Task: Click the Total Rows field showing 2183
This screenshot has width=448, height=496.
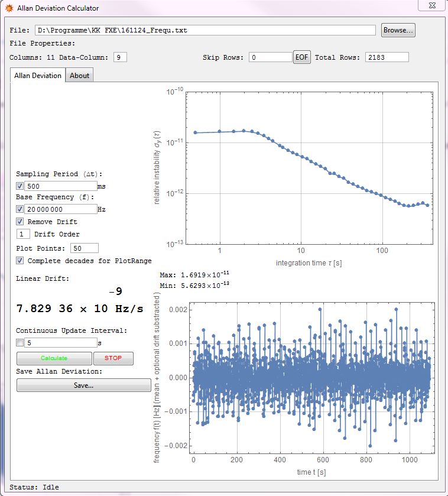Action: (x=387, y=57)
